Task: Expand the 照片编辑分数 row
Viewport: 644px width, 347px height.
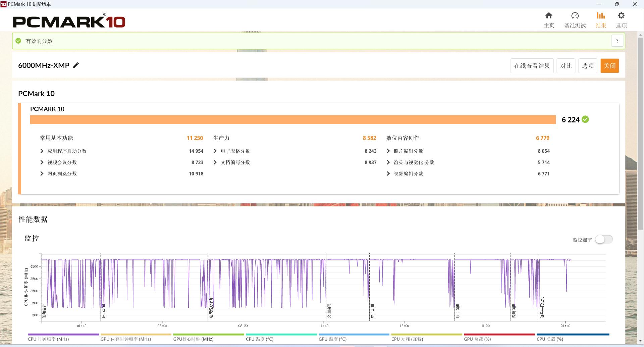Action: click(388, 151)
